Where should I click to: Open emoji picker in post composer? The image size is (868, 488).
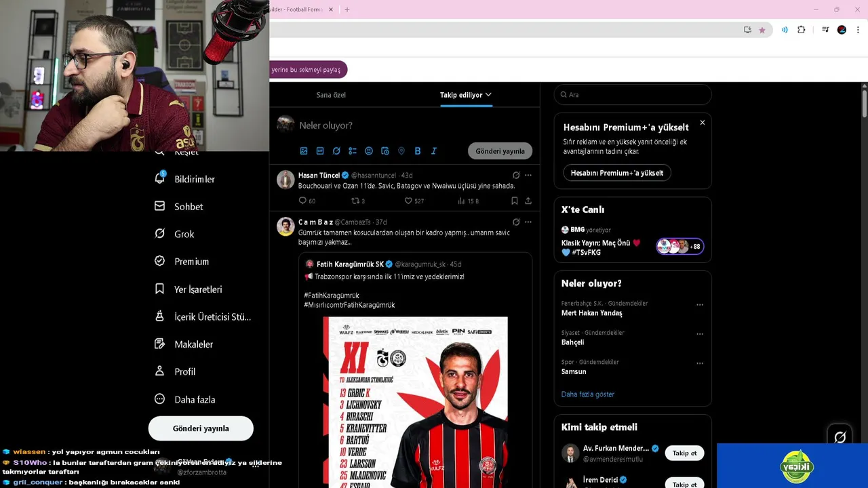(369, 150)
